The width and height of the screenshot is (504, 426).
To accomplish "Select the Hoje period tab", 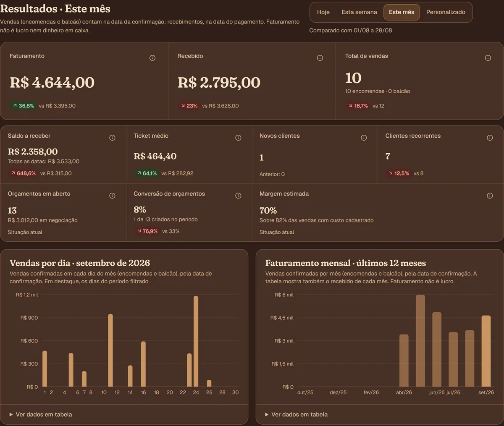I will click(323, 12).
